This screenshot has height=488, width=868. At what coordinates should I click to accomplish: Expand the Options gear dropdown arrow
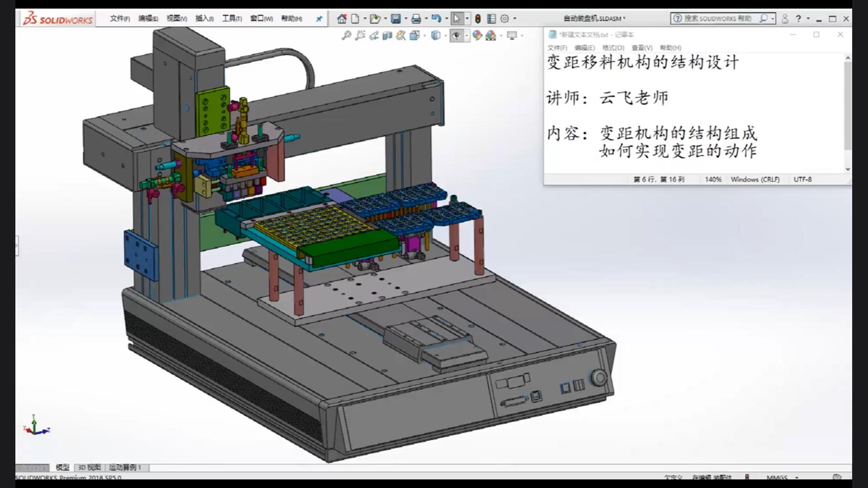click(x=514, y=19)
